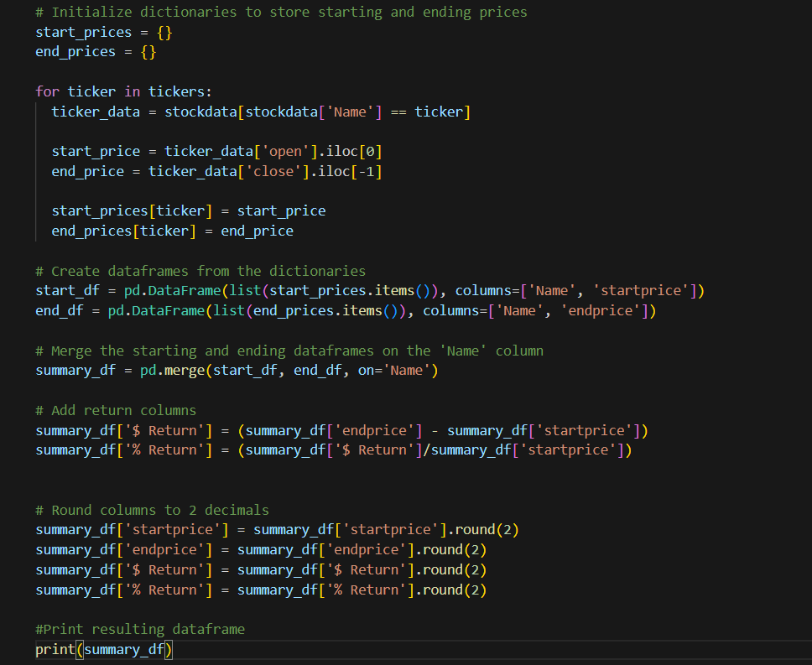Click the line "end_price = ticker_data['close'].iloc[-1]"

coord(217,171)
